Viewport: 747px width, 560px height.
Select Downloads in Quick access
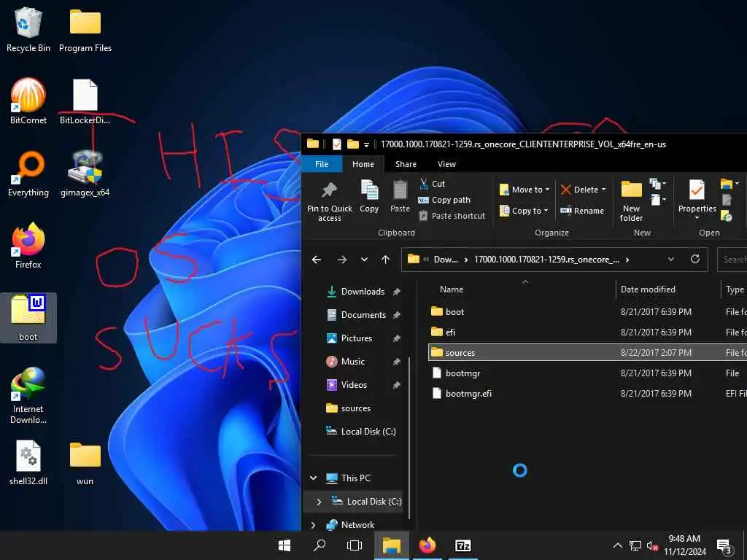pos(363,292)
